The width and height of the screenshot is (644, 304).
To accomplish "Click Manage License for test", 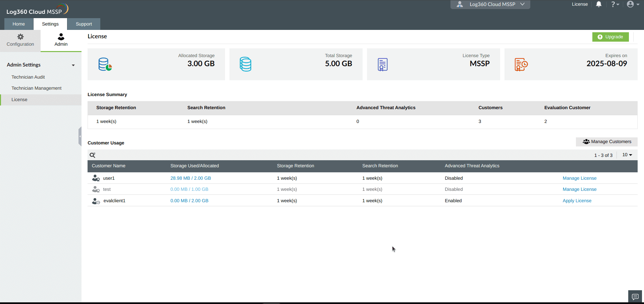I will click(580, 189).
